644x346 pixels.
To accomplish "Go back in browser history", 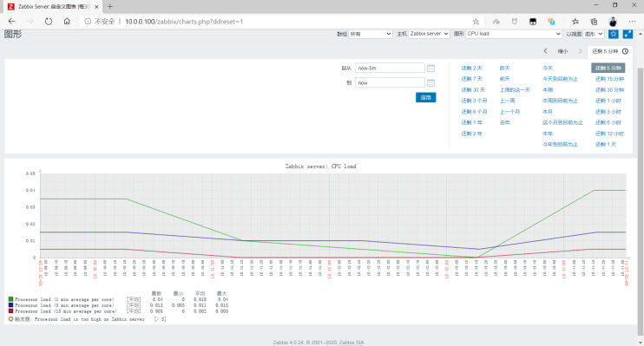I will 11,22.
